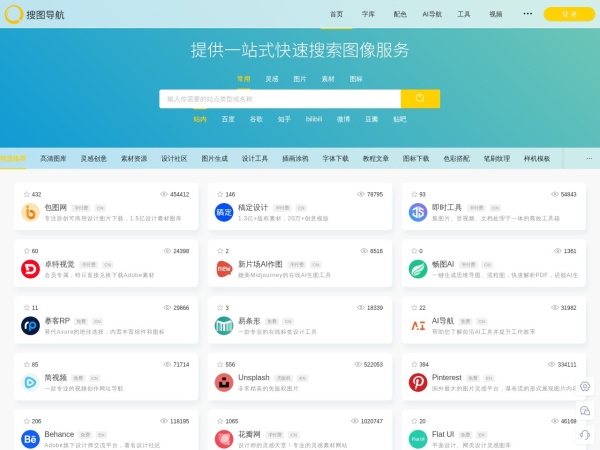Open the Pinterest icon
The width and height of the screenshot is (600, 450).
418,383
